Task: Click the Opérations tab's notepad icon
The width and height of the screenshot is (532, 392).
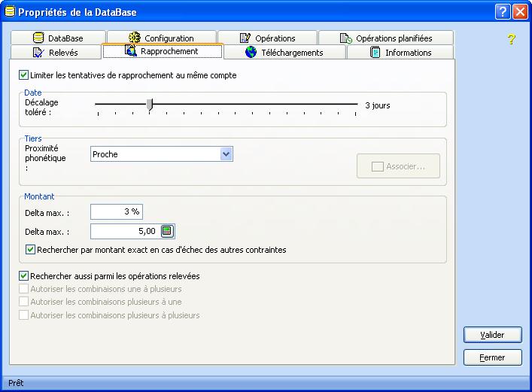Action: point(245,38)
